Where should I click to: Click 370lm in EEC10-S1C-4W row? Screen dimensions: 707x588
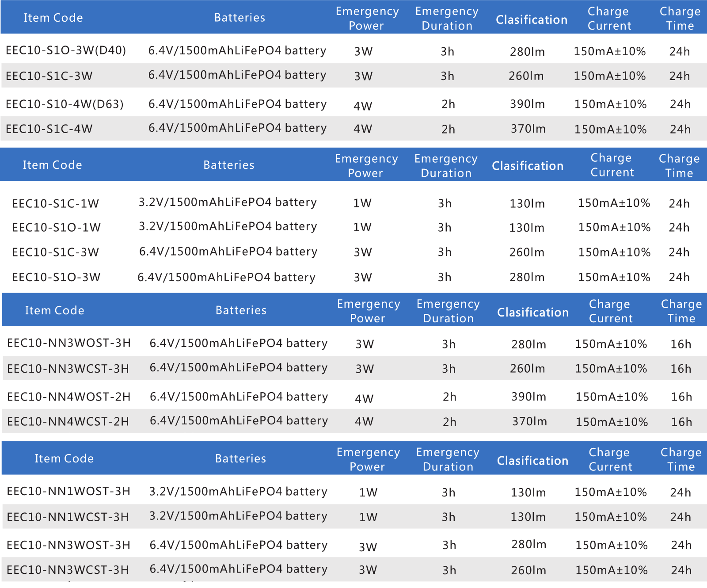click(528, 129)
